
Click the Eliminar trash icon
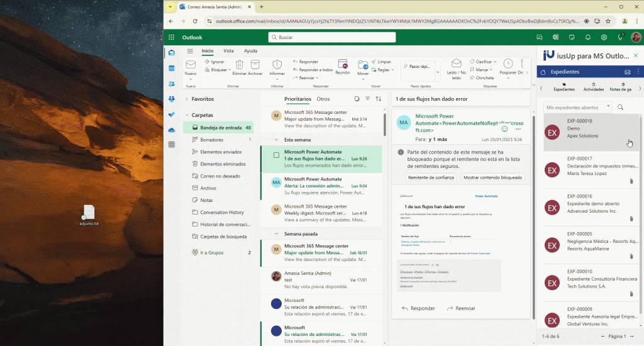pos(239,65)
